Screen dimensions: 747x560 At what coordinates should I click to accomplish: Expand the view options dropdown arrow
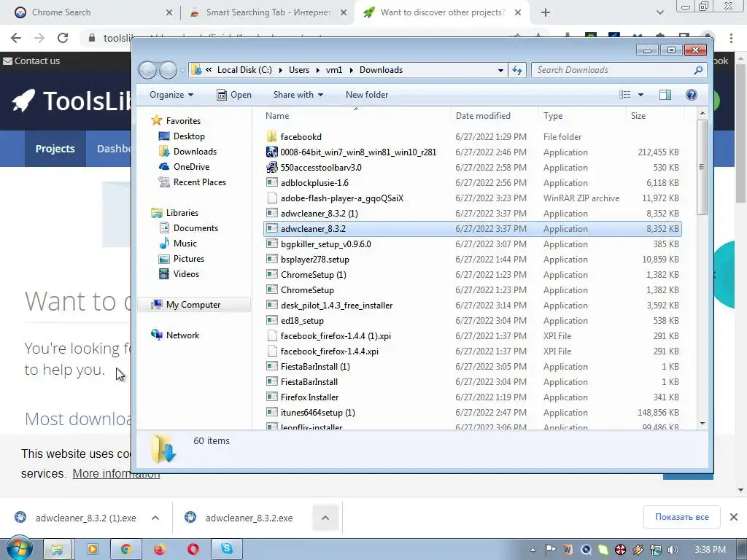tap(640, 95)
